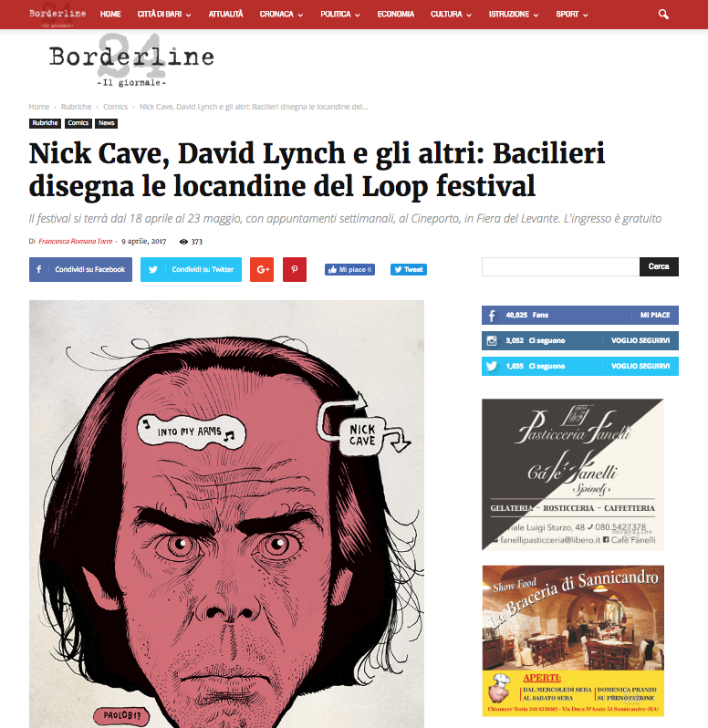This screenshot has height=728, width=708.
Task: Expand the Cronaca dropdown menu
Action: click(281, 15)
